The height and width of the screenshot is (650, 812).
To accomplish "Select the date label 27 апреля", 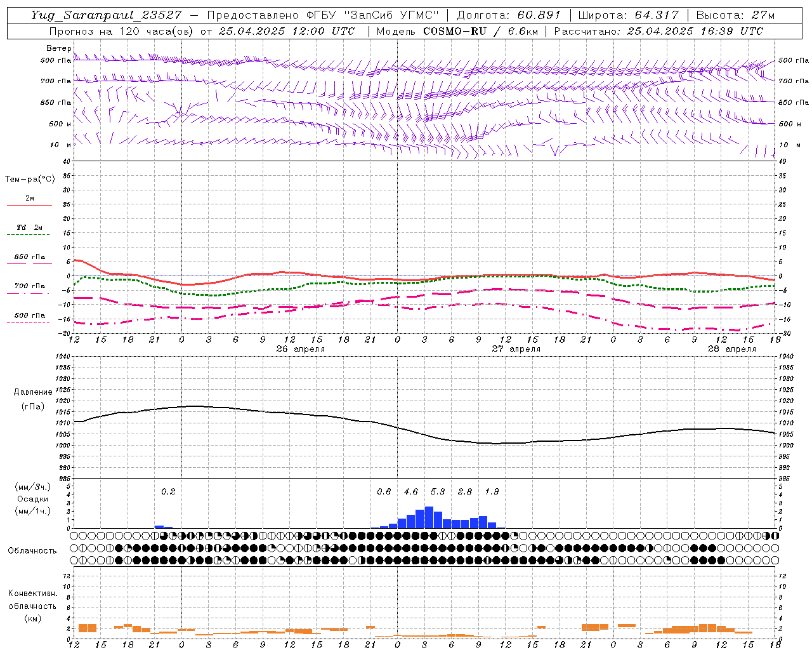I will 516,348.
